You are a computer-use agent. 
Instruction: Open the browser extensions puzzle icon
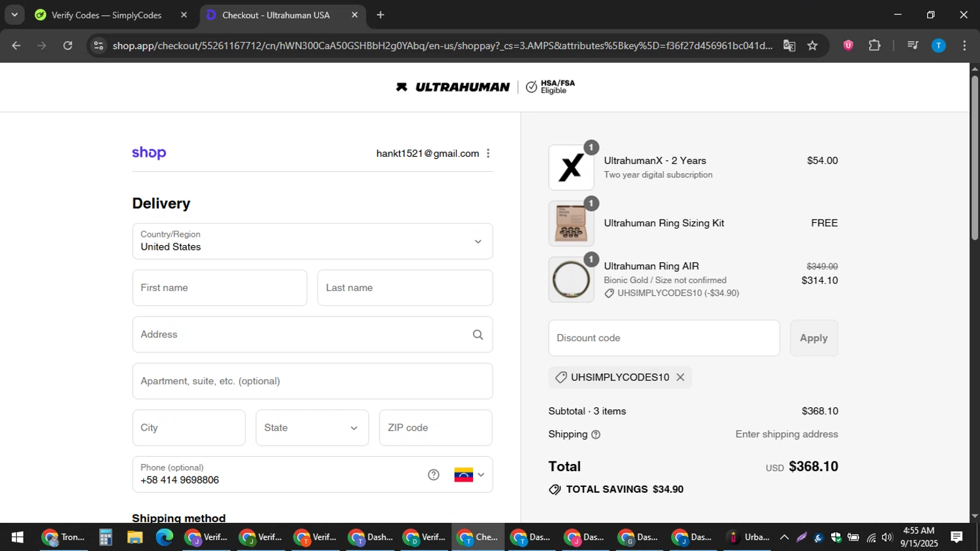874,46
